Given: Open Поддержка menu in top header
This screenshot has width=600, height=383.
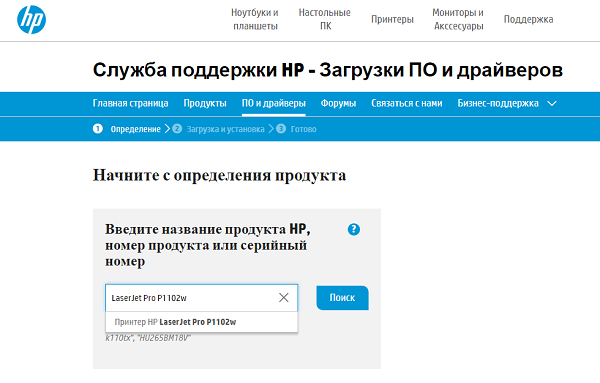Looking at the screenshot, I should point(528,20).
